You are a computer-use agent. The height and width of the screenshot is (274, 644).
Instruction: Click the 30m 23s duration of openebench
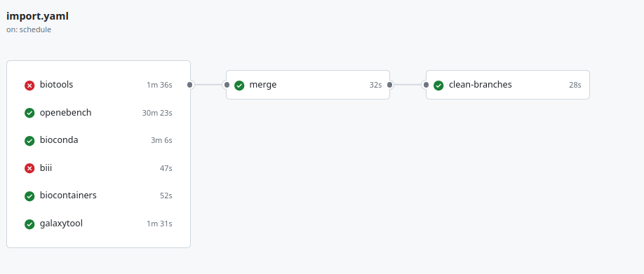click(157, 113)
